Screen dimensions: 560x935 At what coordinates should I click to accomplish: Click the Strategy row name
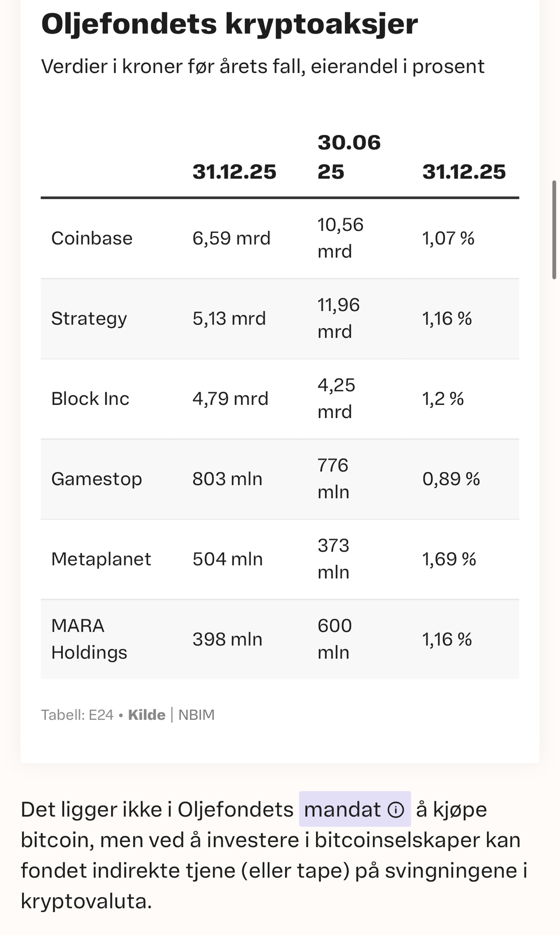89,319
